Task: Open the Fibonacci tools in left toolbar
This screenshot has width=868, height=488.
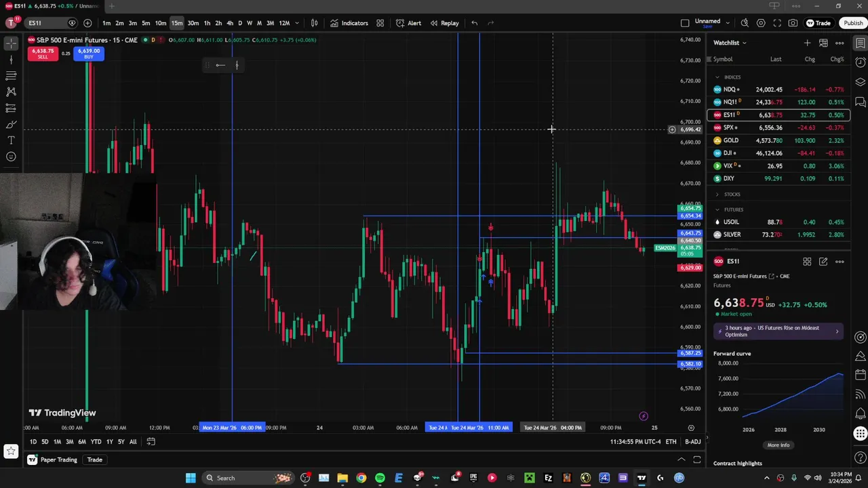Action: 11,75
